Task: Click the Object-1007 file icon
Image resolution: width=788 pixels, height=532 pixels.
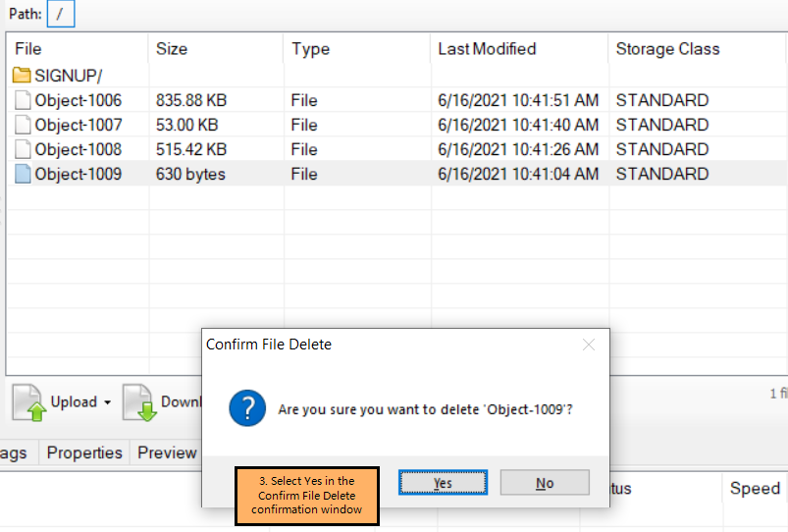Action: tap(23, 125)
